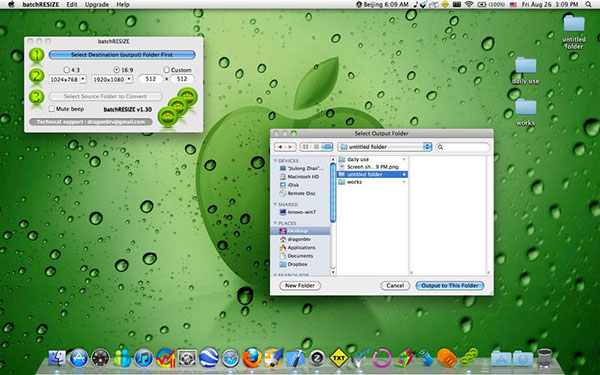
Task: Click the custom height field
Action: point(182,79)
